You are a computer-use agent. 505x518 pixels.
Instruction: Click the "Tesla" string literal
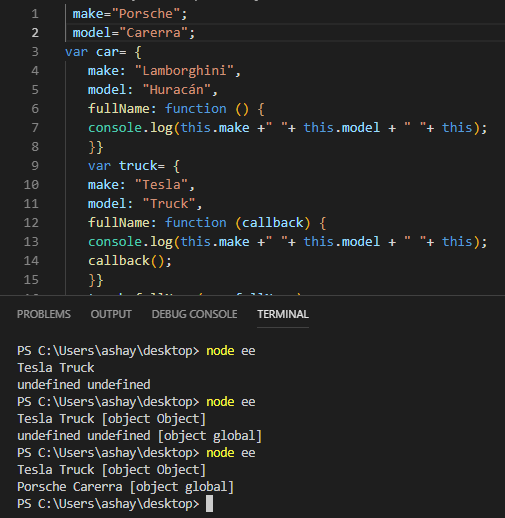tap(161, 185)
